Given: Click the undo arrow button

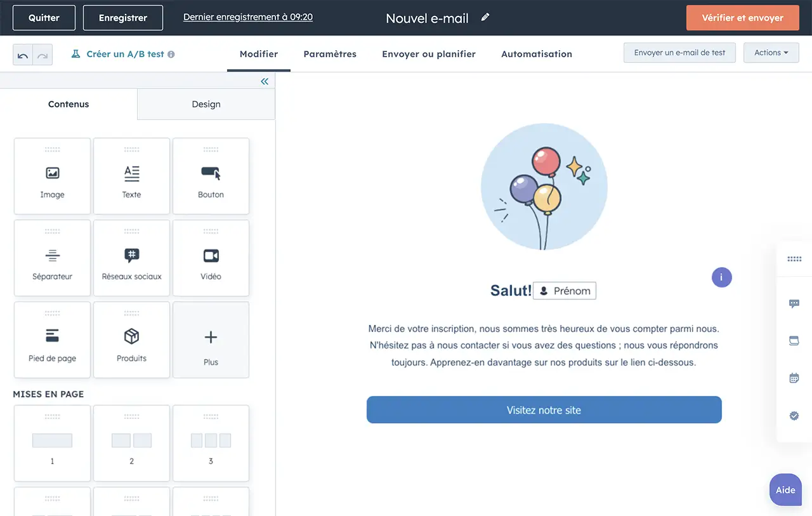Looking at the screenshot, I should pos(23,55).
